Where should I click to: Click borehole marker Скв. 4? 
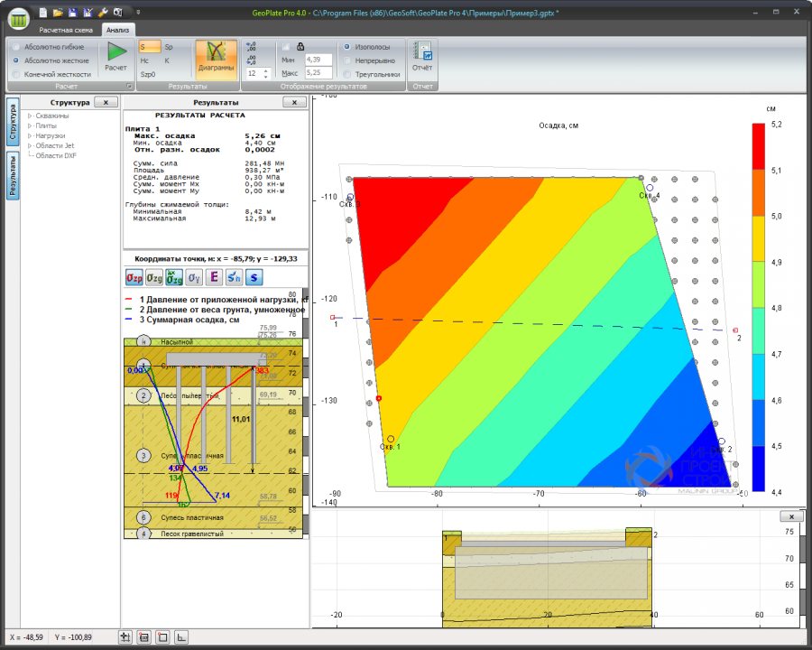pyautogui.click(x=650, y=188)
